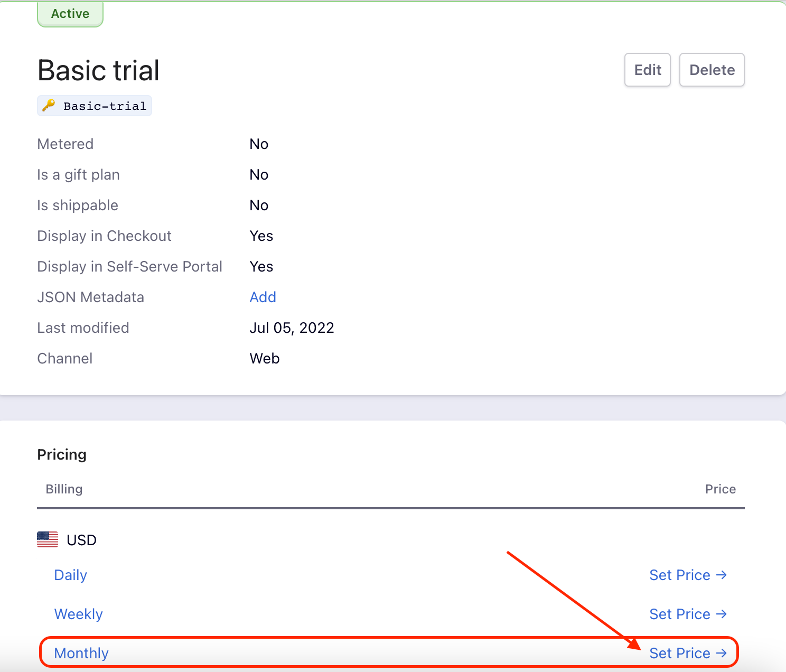The height and width of the screenshot is (672, 786).
Task: Click the Price column header
Action: pos(720,489)
